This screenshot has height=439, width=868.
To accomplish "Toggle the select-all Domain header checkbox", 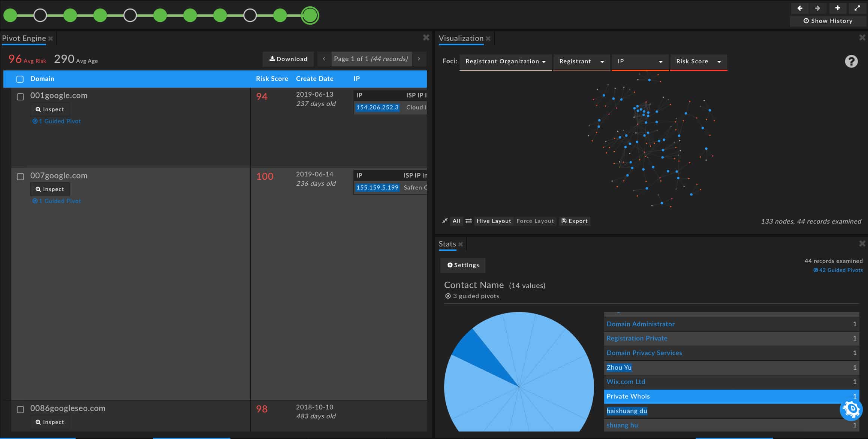I will [20, 79].
